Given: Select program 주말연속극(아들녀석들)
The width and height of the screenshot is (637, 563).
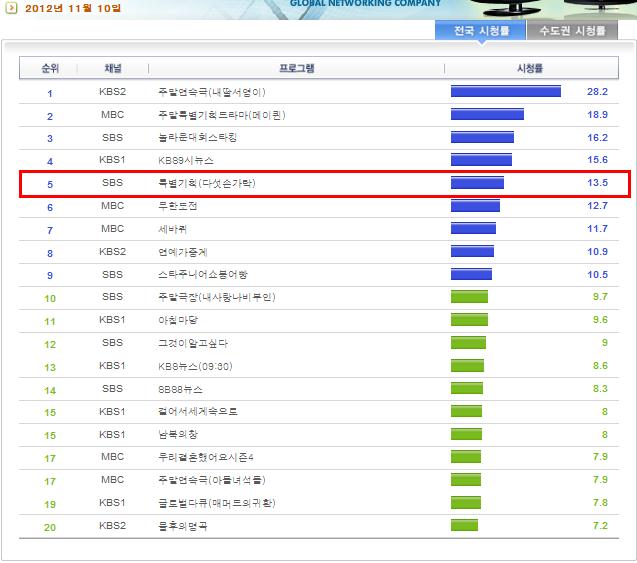Looking at the screenshot, I should click(212, 480).
